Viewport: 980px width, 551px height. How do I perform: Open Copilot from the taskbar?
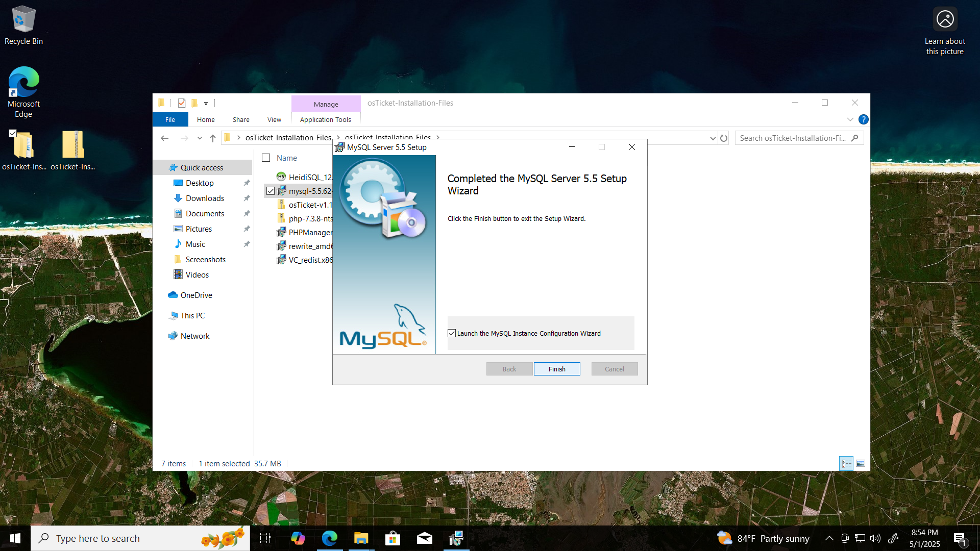click(x=298, y=538)
